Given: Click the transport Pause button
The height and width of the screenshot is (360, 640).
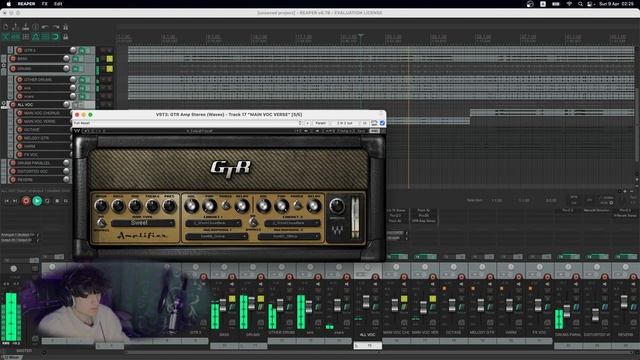Looking at the screenshot, I should (x=66, y=201).
